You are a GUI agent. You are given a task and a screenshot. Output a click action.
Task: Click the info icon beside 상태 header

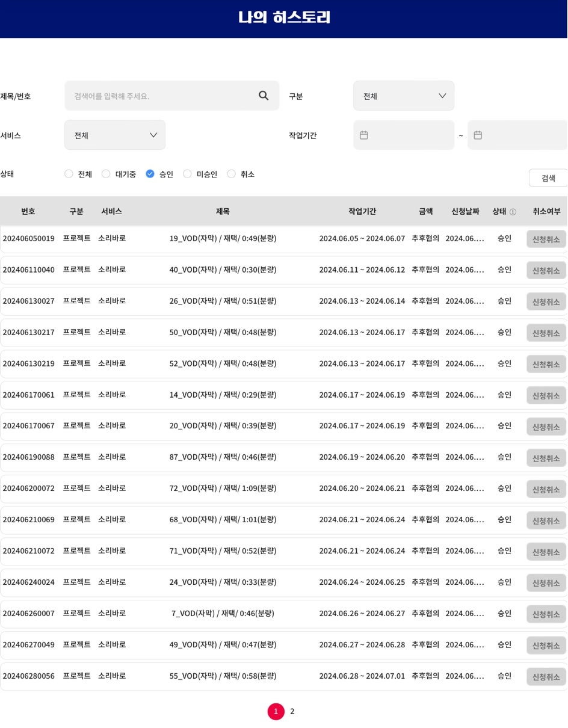[x=513, y=212]
